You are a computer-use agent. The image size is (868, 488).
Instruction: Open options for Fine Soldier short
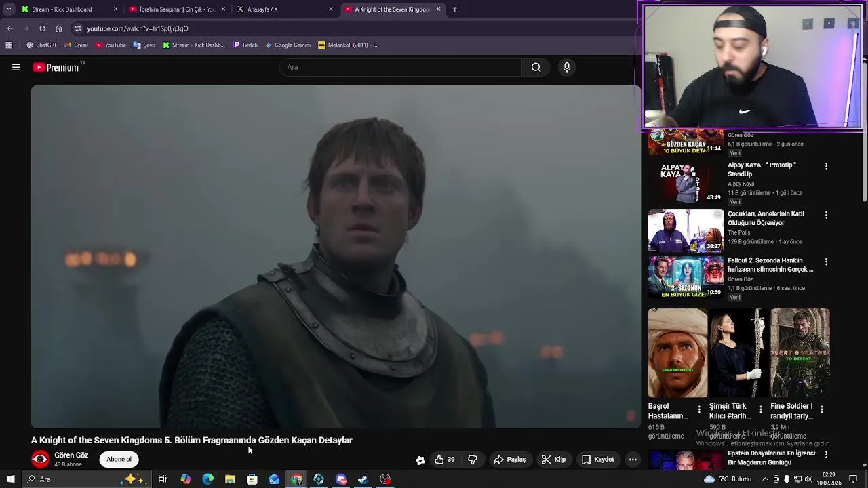click(821, 409)
